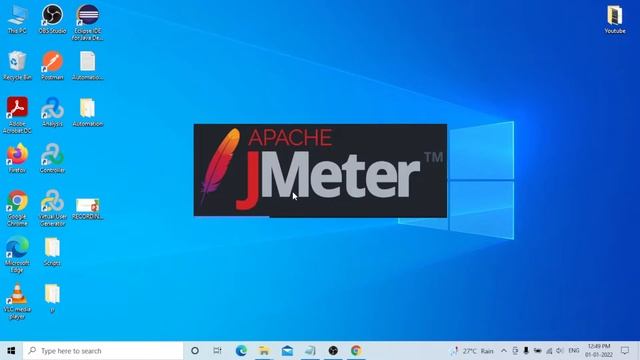Open the Scripts folder on desktop

[x=52, y=251]
